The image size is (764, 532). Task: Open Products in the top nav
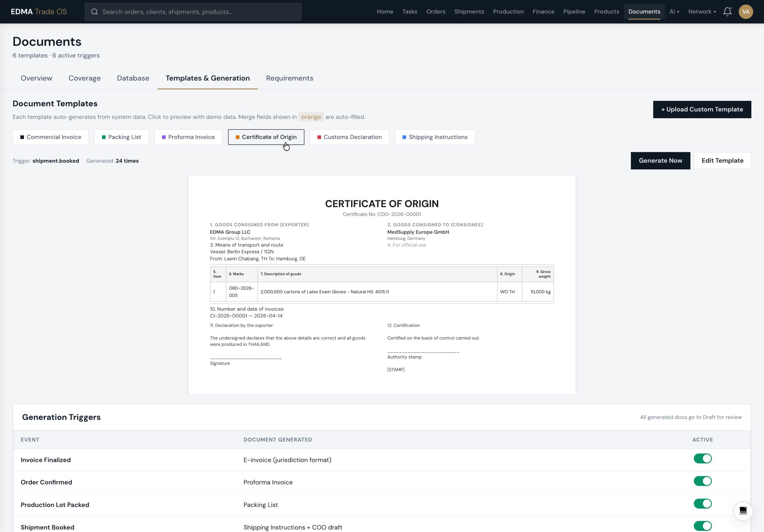pos(607,12)
